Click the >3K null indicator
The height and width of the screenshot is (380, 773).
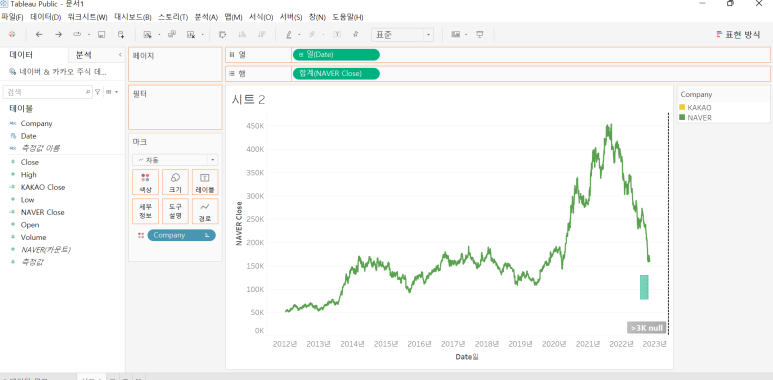click(647, 328)
